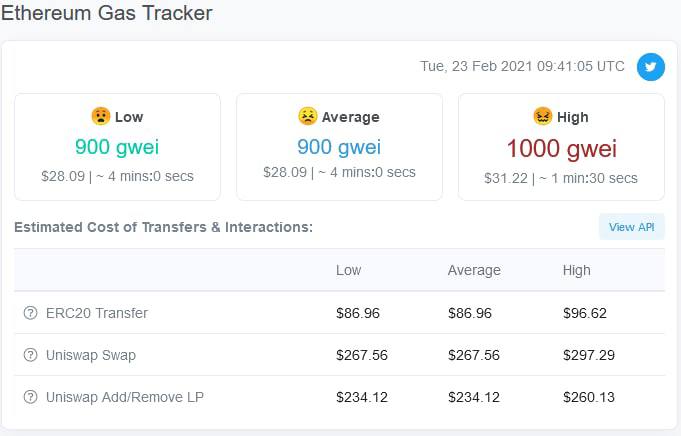
Task: Select the Average 900 gwei card
Action: [x=339, y=147]
